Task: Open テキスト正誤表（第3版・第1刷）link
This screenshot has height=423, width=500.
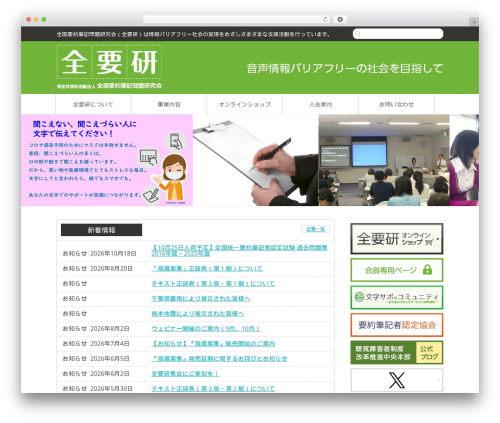Action: click(x=213, y=284)
